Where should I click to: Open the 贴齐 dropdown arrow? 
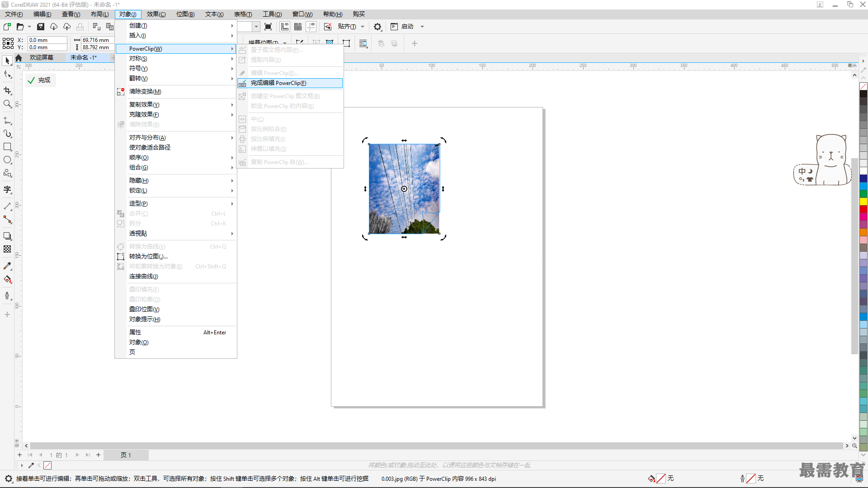[x=363, y=27]
